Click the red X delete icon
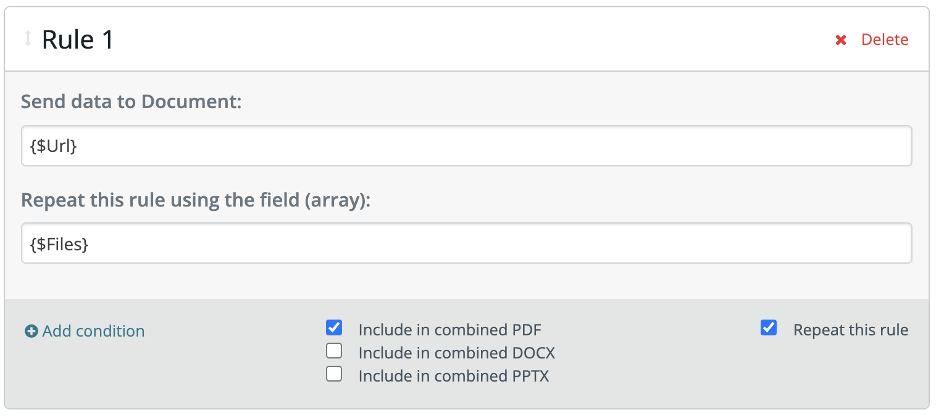Screen dimensions: 936x418 coord(841,40)
